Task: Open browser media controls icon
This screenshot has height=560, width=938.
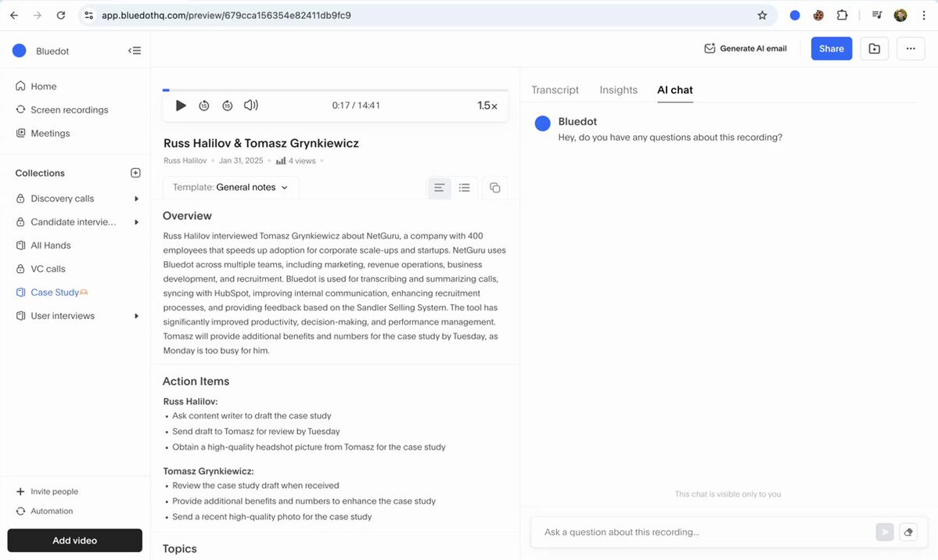Action: point(876,16)
